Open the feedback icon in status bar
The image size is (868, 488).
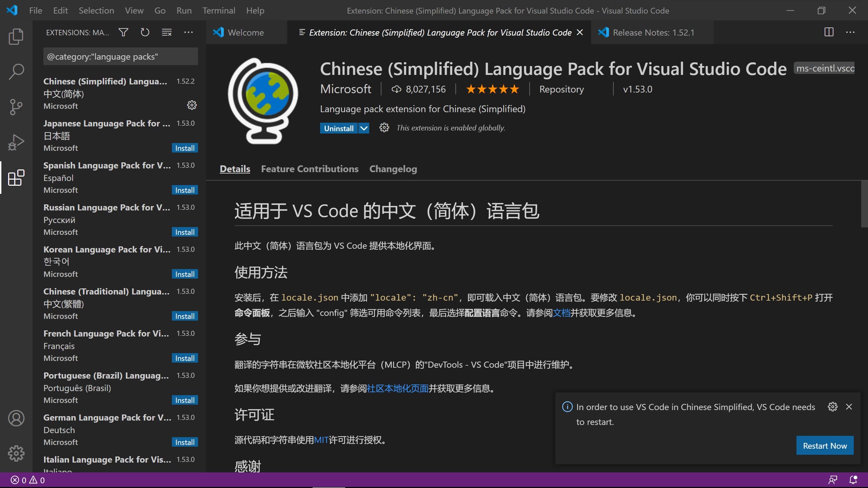tap(833, 480)
